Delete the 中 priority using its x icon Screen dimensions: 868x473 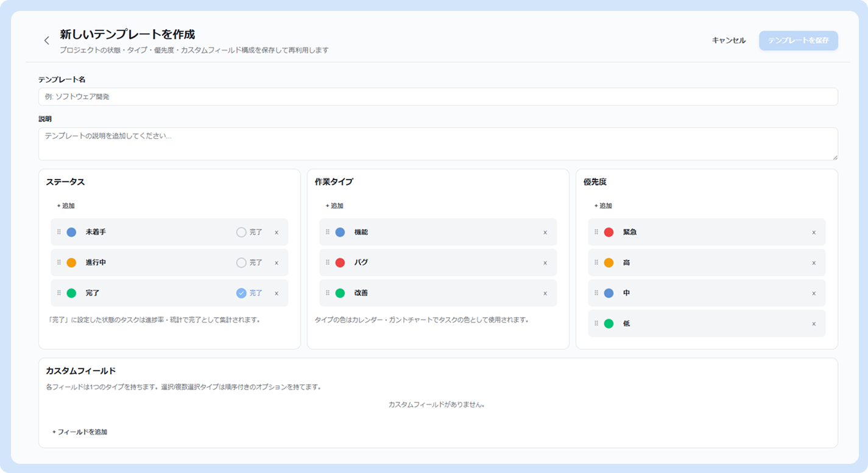coord(814,293)
